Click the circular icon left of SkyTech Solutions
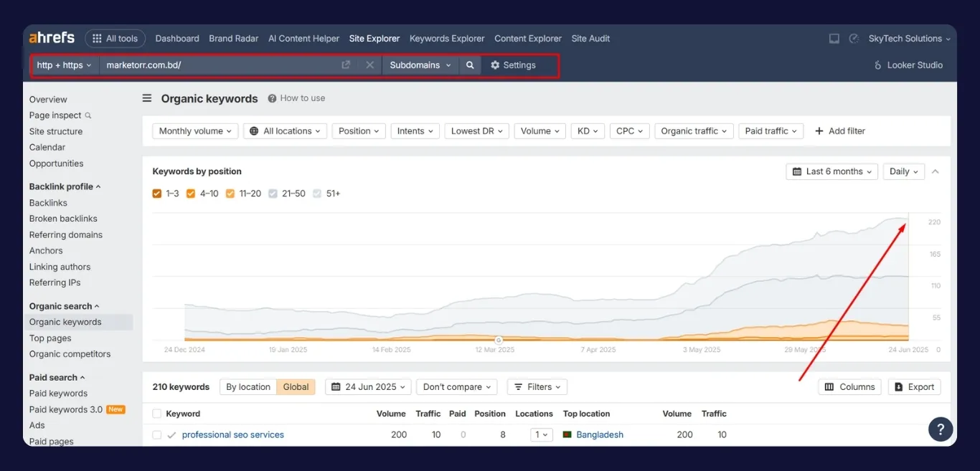This screenshot has height=471, width=980. (854, 39)
